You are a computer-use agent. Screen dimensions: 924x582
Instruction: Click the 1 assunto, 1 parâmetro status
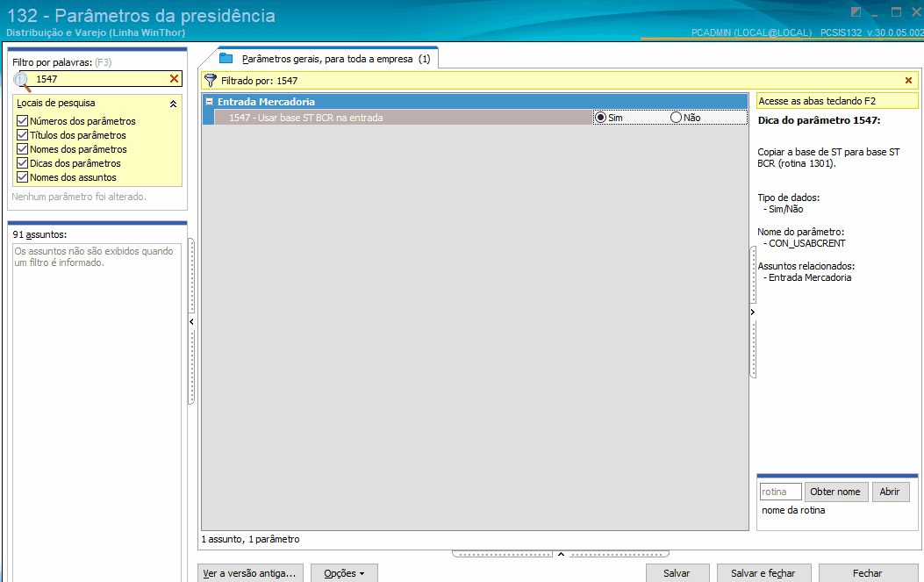tap(250, 539)
